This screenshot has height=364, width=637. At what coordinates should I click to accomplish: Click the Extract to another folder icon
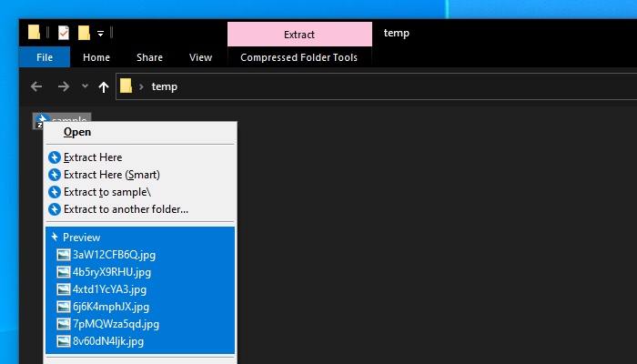click(x=55, y=209)
